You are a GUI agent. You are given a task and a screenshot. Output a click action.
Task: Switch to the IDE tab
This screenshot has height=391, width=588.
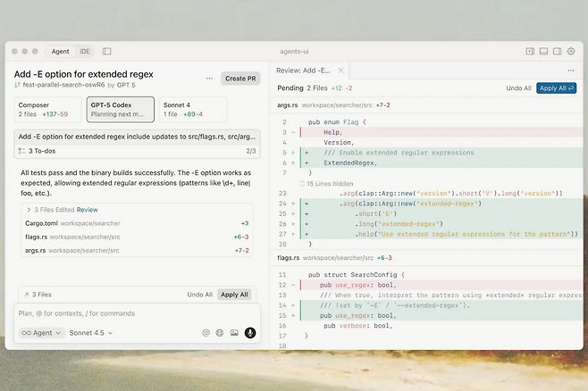85,52
